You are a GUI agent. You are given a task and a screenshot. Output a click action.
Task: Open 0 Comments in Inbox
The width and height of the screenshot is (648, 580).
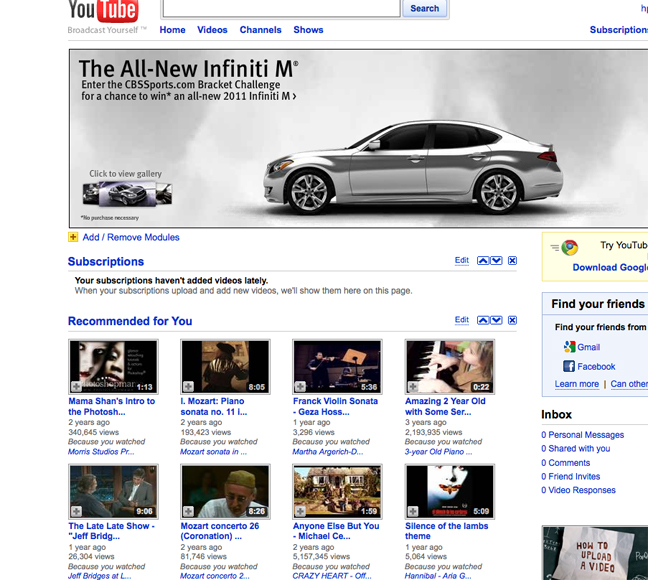pyautogui.click(x=565, y=463)
